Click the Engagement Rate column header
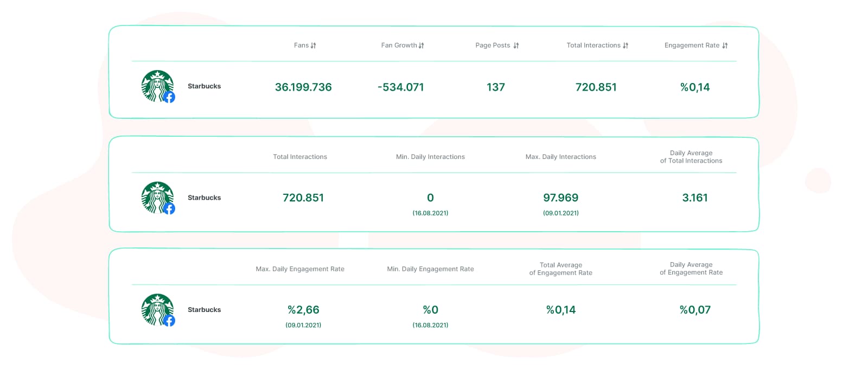868x369 pixels. pos(692,46)
